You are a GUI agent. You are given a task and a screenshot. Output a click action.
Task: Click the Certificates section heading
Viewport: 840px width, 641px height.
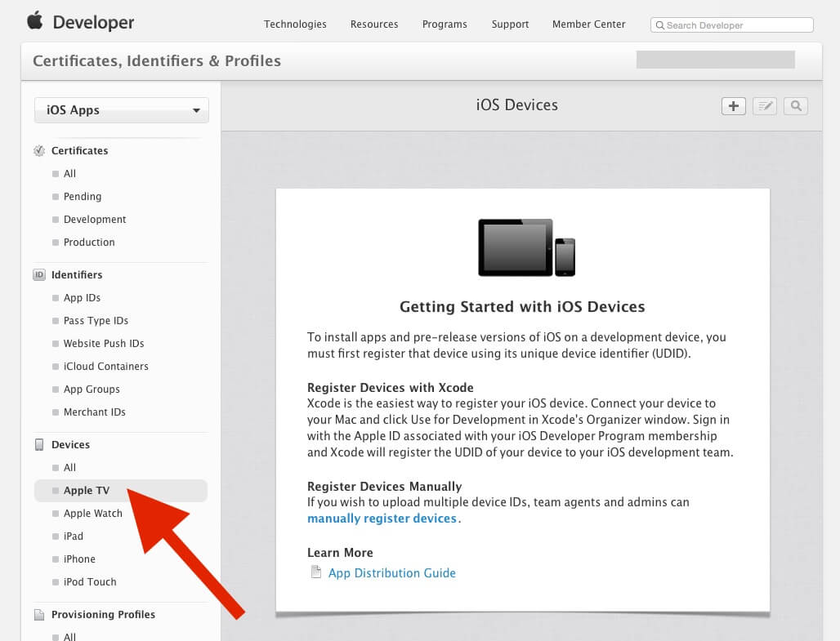(80, 150)
